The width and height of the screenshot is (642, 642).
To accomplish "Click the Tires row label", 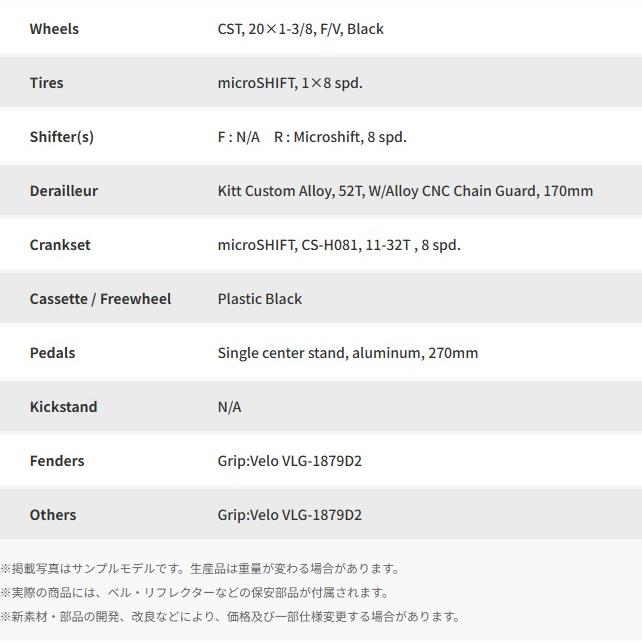I will pyautogui.click(x=46, y=83).
